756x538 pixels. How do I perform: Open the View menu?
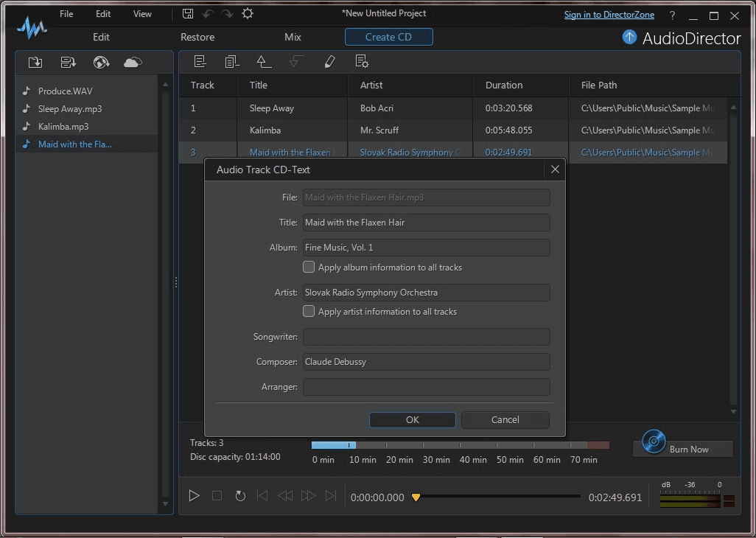pyautogui.click(x=142, y=14)
